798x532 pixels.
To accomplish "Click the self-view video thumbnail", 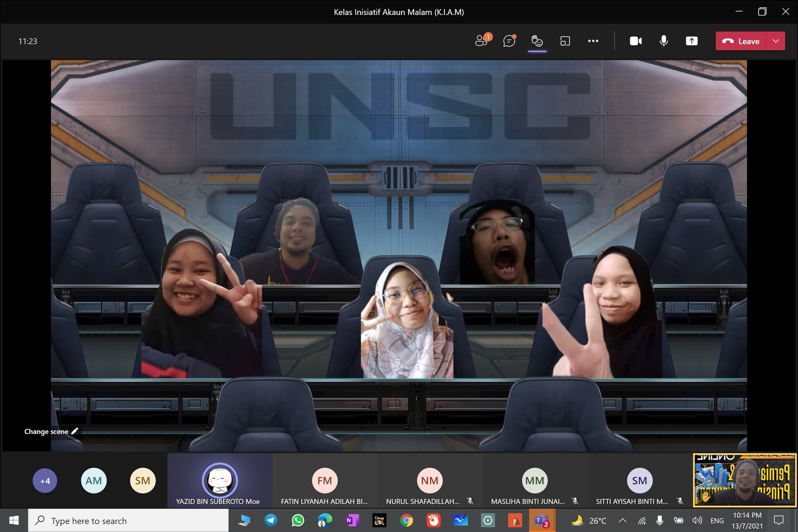I will point(745,480).
